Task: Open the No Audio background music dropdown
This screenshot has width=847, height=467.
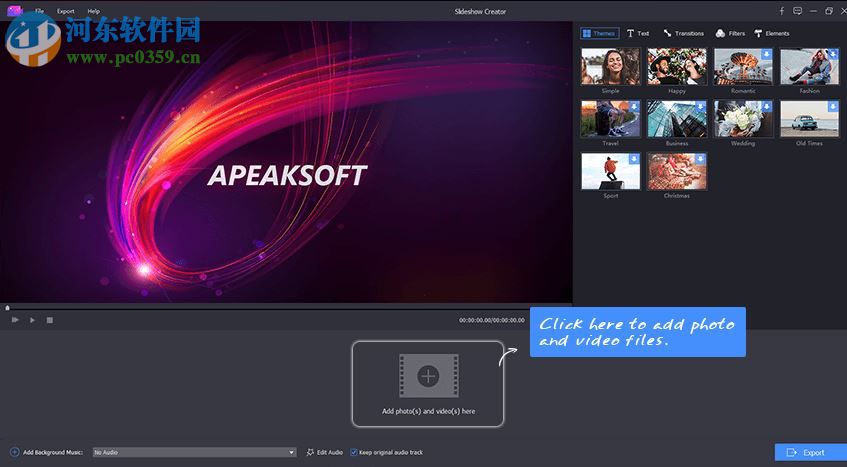Action: [x=194, y=452]
